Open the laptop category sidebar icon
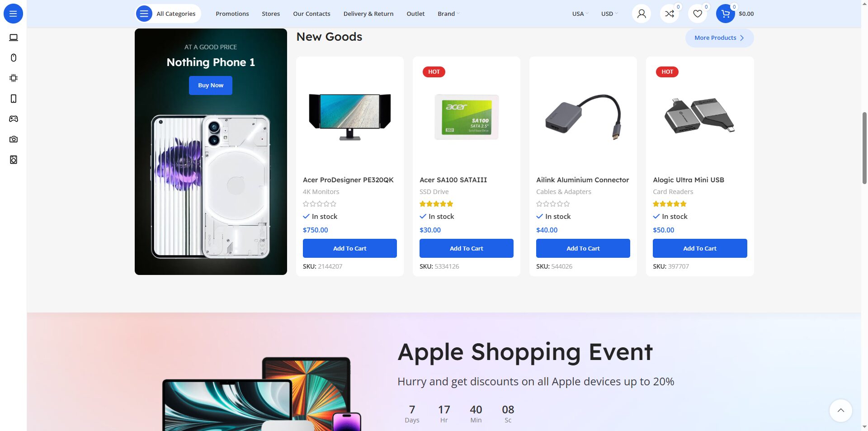This screenshot has width=868, height=431. 14,38
